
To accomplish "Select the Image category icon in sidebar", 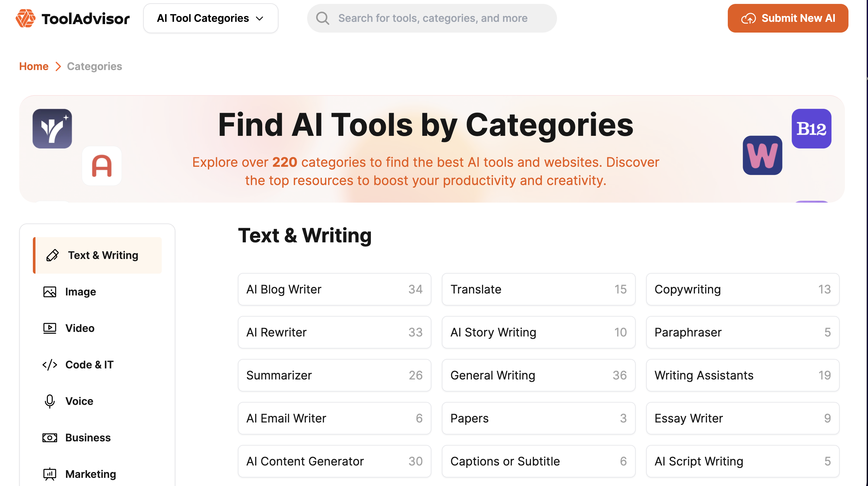I will 49,292.
